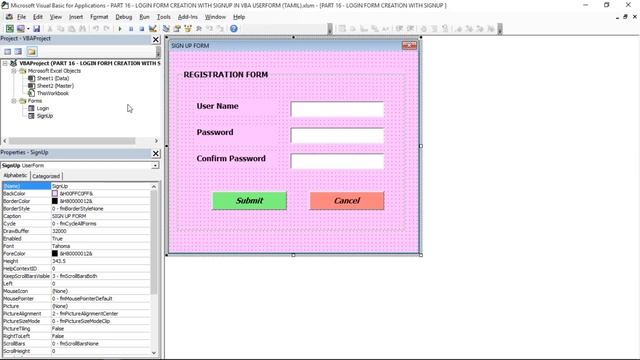
Task: Collapse the Forms folder in project tree
Action: (x=14, y=101)
